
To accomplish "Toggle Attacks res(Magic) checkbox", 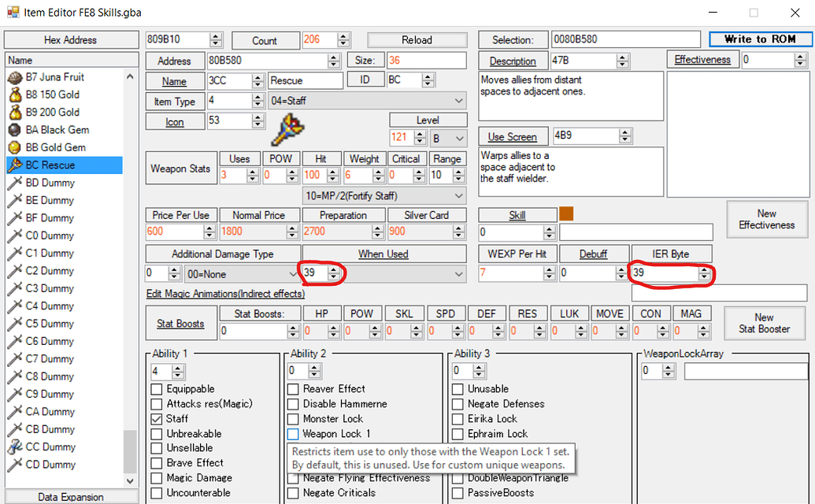I will click(x=157, y=404).
